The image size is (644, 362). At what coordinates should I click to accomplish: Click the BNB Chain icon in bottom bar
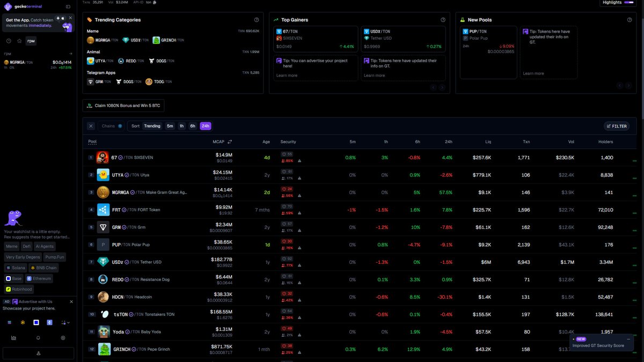[x=23, y=322]
